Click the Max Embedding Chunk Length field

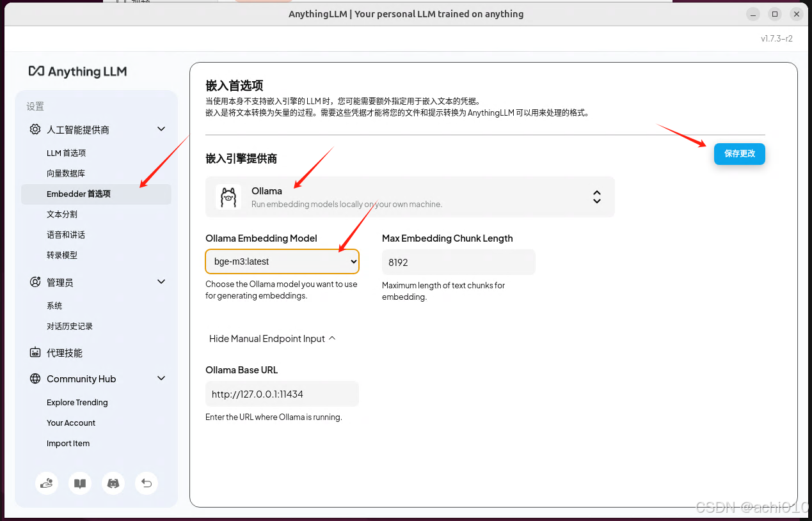pos(458,262)
